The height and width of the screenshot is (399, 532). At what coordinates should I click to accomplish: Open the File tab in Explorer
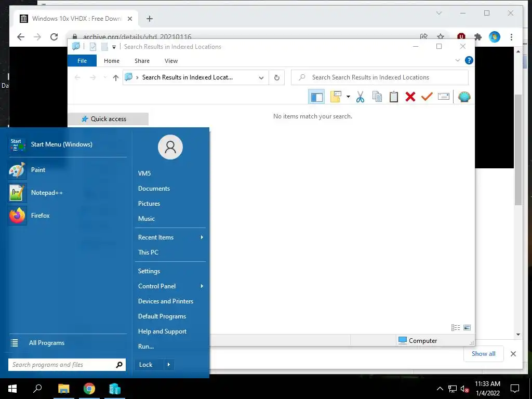tap(82, 61)
